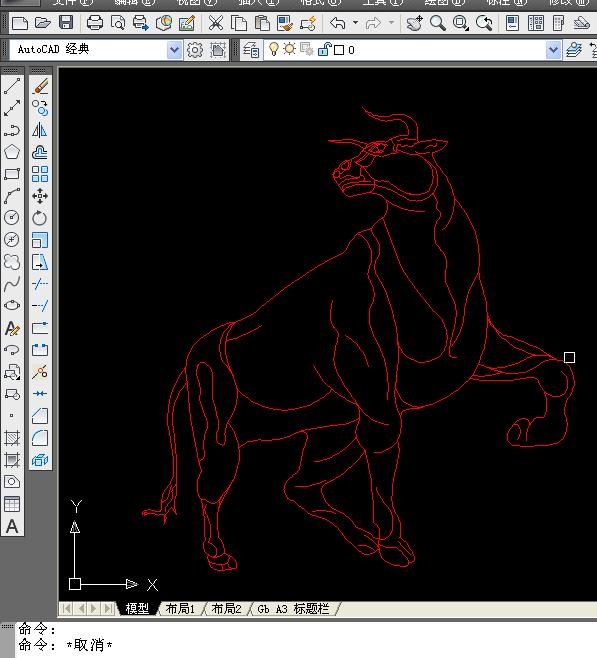The width and height of the screenshot is (597, 658).
Task: Activate Zoom Realtime magnifier tool
Action: point(438,23)
